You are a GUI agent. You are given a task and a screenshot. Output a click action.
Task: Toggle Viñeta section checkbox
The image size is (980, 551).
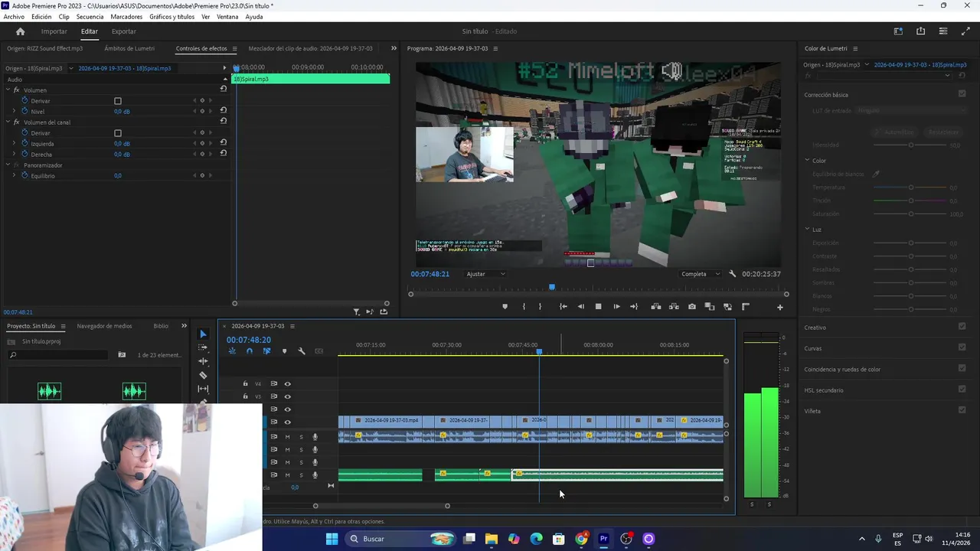pos(962,410)
